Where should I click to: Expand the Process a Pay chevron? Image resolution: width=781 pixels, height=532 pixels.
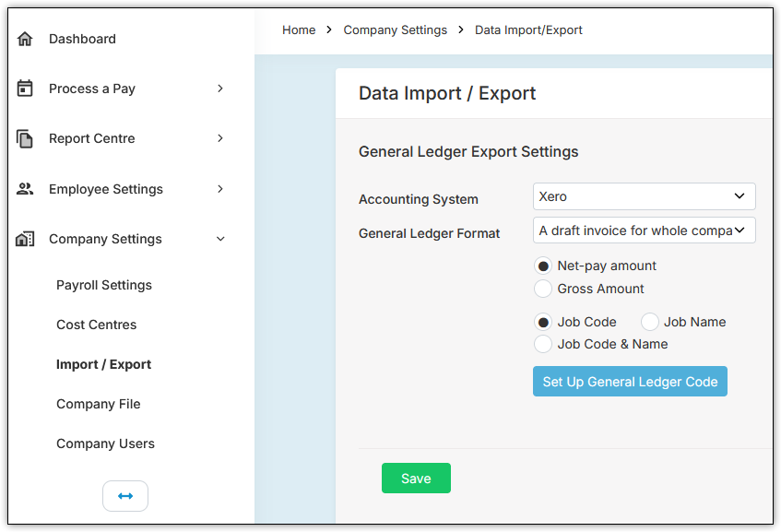(220, 89)
